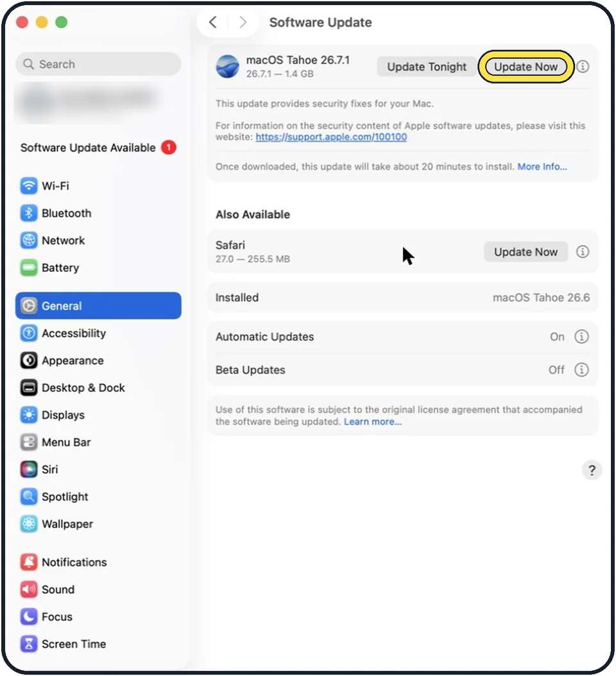
Task: Click the Beta Updates Off value
Action: [x=556, y=370]
